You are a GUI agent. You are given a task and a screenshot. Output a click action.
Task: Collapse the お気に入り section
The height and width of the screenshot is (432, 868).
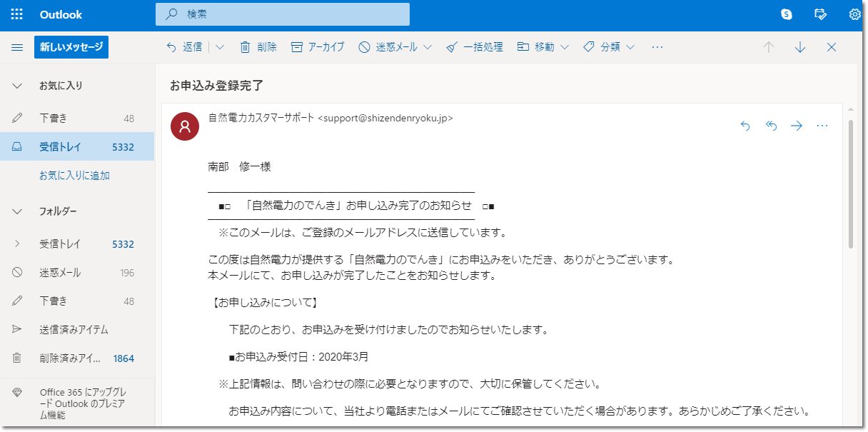click(17, 86)
